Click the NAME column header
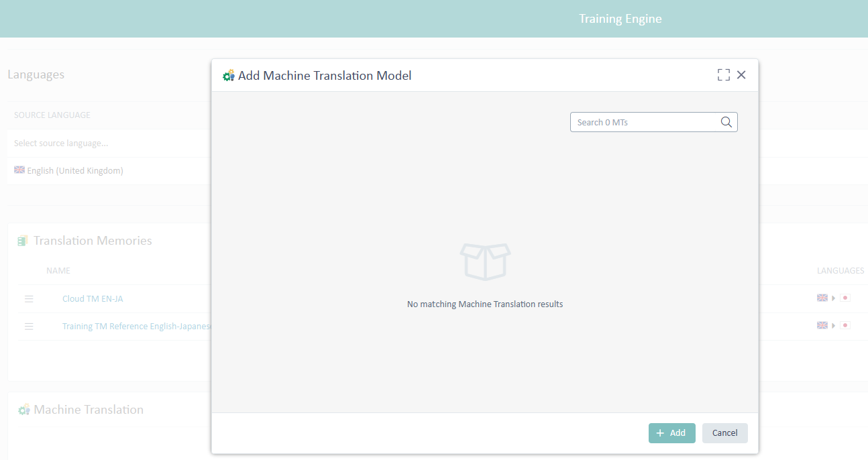Image resolution: width=868 pixels, height=460 pixels. (x=58, y=270)
